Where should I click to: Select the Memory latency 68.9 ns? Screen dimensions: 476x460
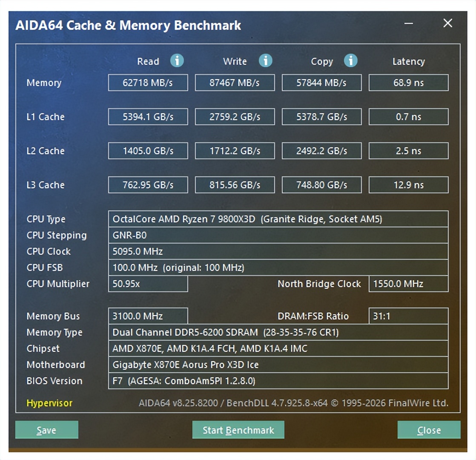point(408,83)
